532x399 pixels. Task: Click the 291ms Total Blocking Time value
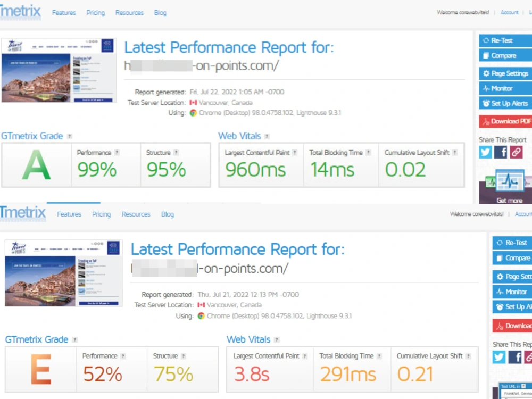coord(348,374)
